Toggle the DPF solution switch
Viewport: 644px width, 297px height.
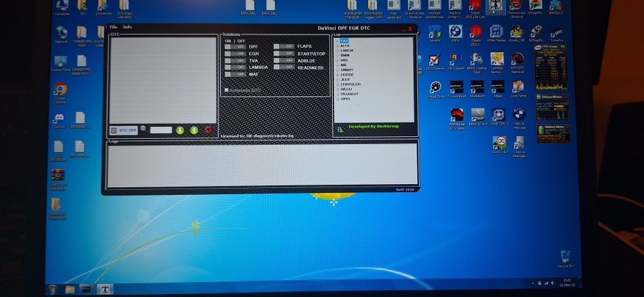click(236, 47)
